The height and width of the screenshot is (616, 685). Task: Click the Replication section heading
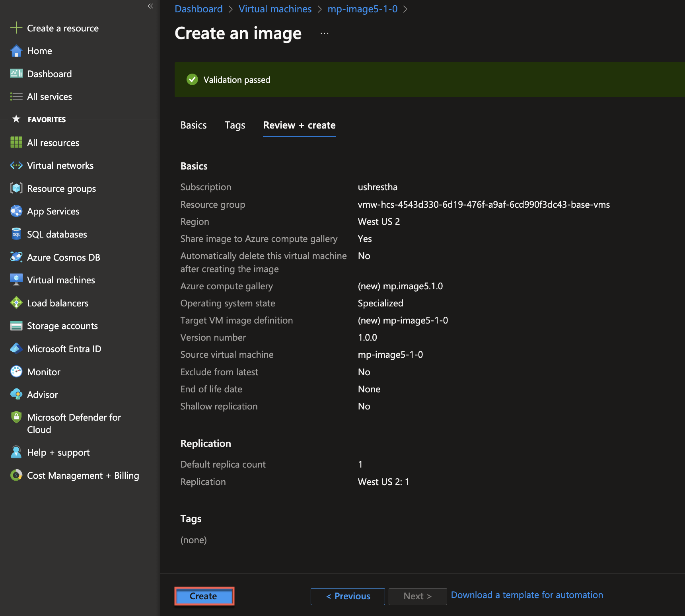pos(206,443)
